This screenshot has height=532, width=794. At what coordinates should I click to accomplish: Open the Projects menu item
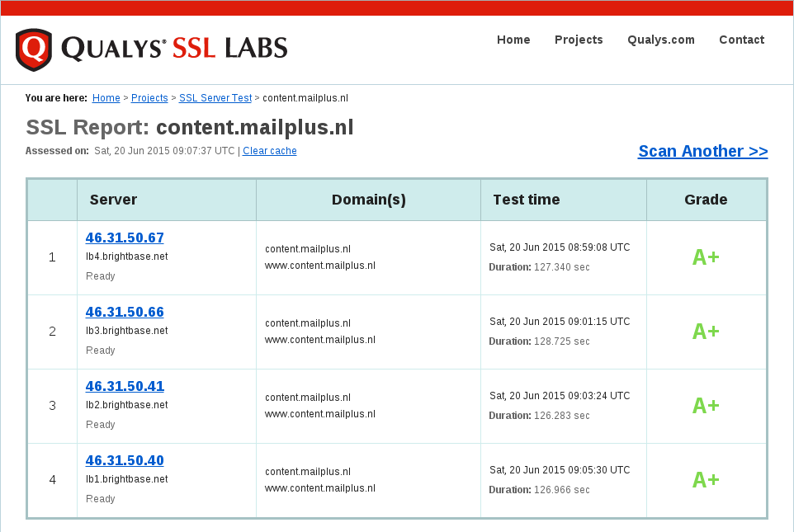[579, 40]
